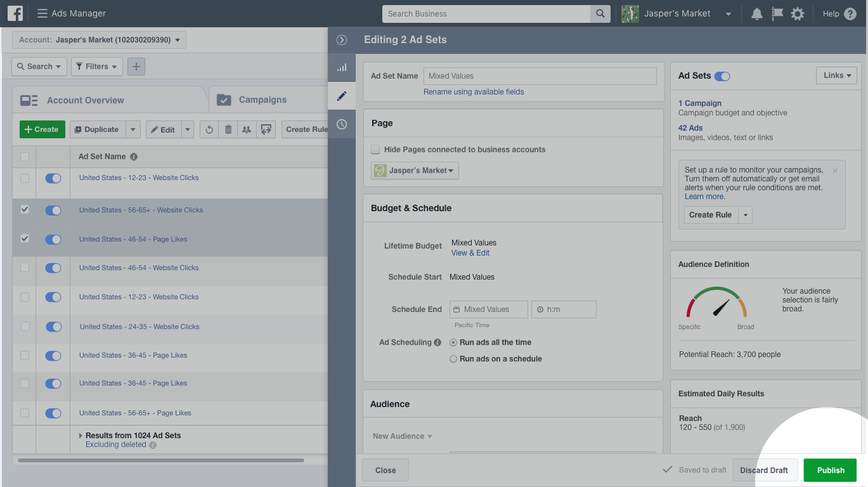Viewport: 868px width, 487px height.
Task: Click the audience people icon in toolbar
Action: point(247,129)
